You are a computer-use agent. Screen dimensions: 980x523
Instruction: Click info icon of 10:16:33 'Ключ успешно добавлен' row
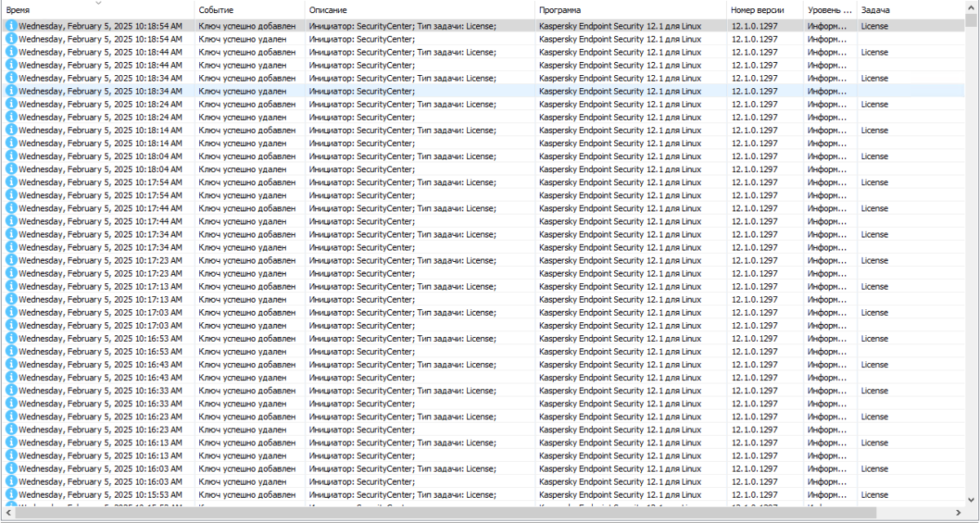tap(11, 391)
